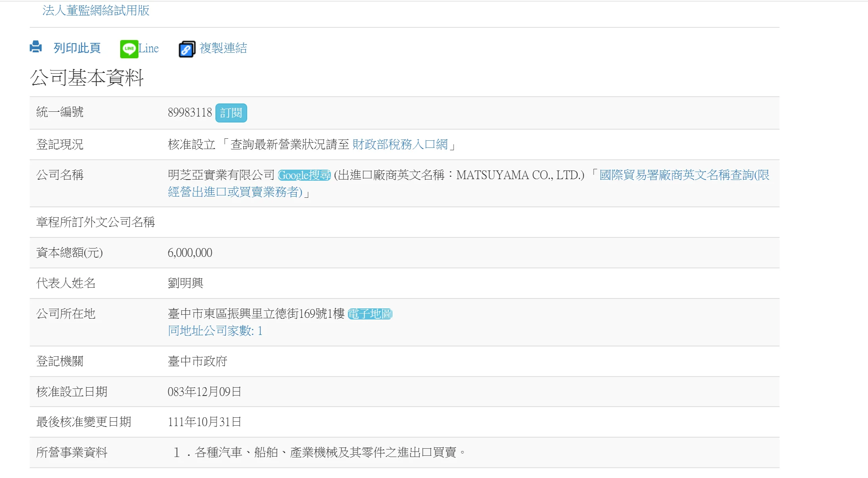Click the copy link chain icon
This screenshot has width=868, height=478.
[x=187, y=49]
